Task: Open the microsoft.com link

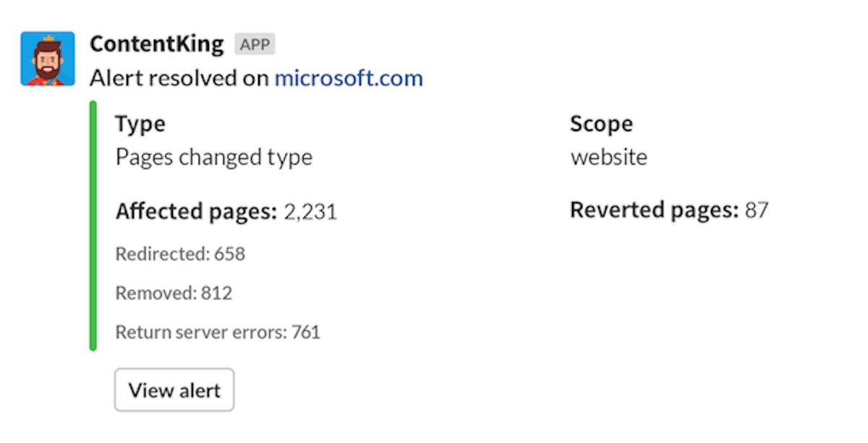Action: tap(349, 78)
